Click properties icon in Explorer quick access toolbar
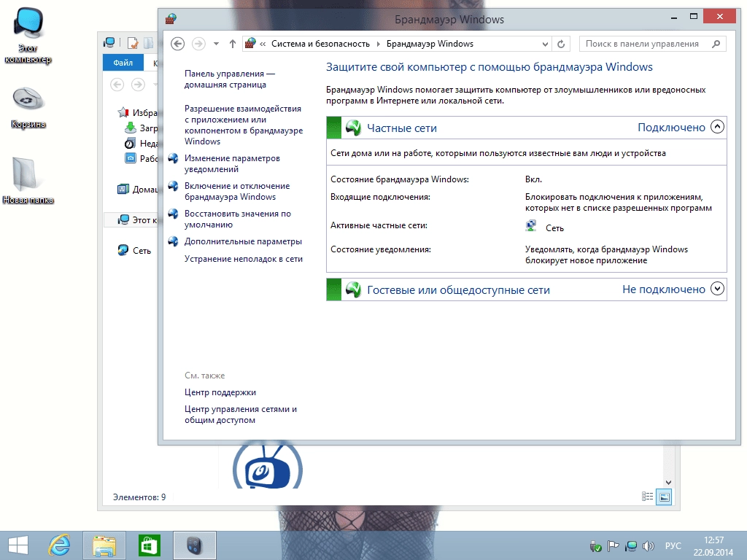Image resolution: width=747 pixels, height=560 pixels. click(133, 43)
